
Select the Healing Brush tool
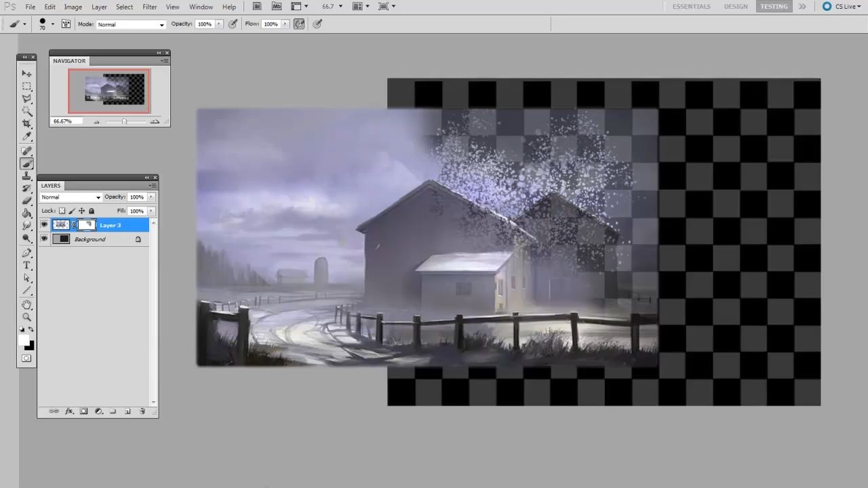tap(26, 151)
